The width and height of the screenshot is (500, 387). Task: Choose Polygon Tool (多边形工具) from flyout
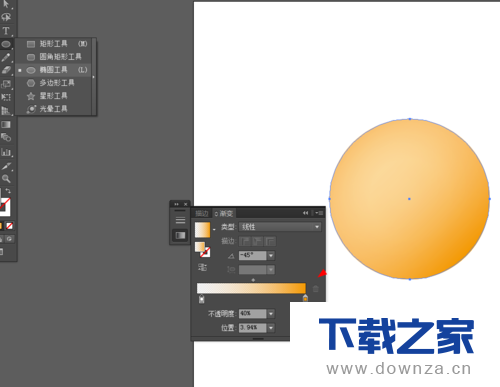click(x=54, y=83)
